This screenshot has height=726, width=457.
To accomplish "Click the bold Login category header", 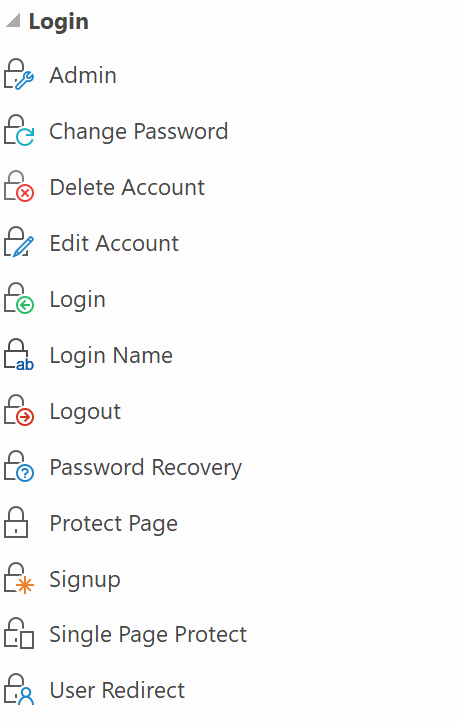I will click(58, 22).
